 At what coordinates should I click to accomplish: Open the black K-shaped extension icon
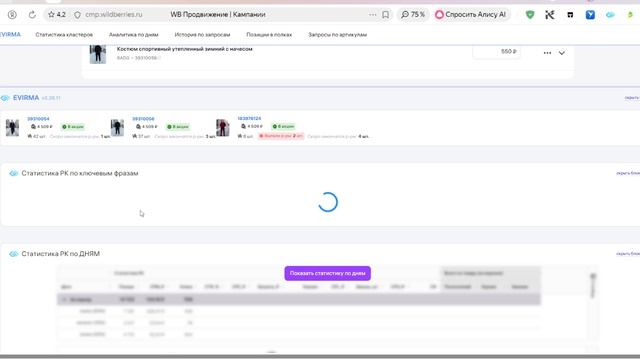550,15
